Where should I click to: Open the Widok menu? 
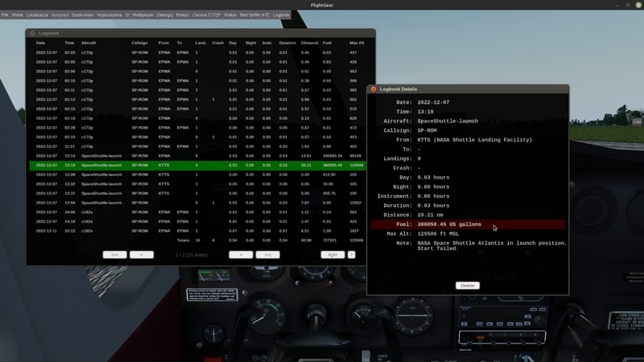(x=17, y=14)
